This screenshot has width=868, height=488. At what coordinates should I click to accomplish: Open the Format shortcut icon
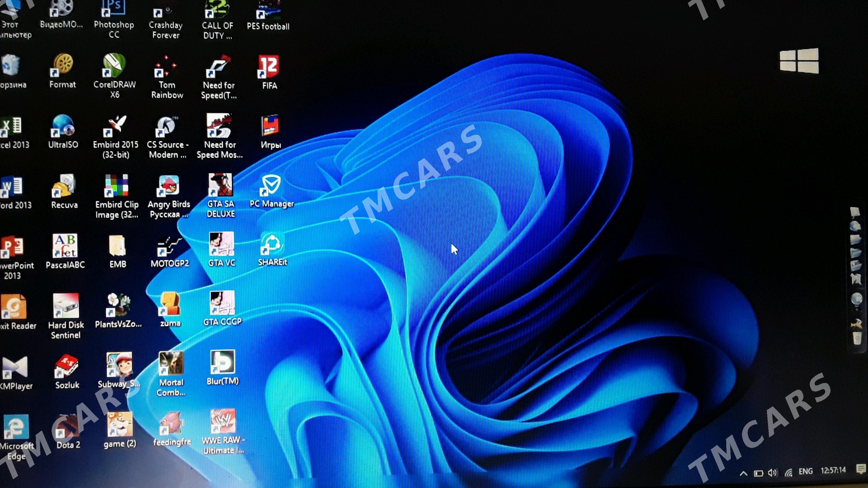tap(63, 71)
